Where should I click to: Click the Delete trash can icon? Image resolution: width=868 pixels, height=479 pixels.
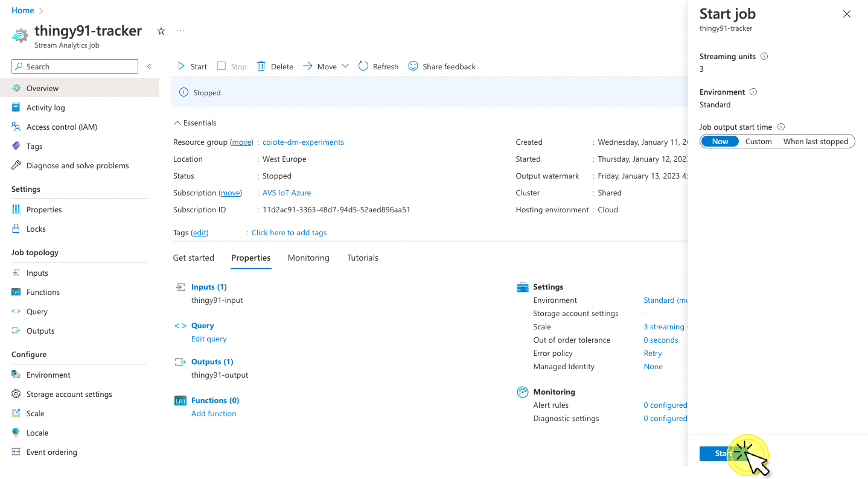[261, 66]
